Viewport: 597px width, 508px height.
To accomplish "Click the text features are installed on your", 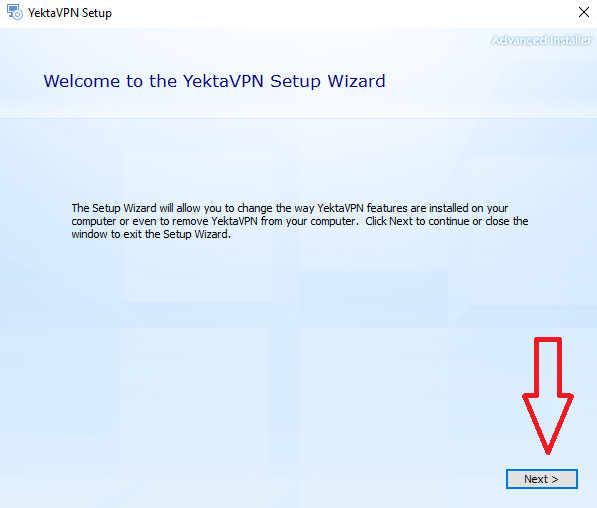I will click(x=437, y=208).
